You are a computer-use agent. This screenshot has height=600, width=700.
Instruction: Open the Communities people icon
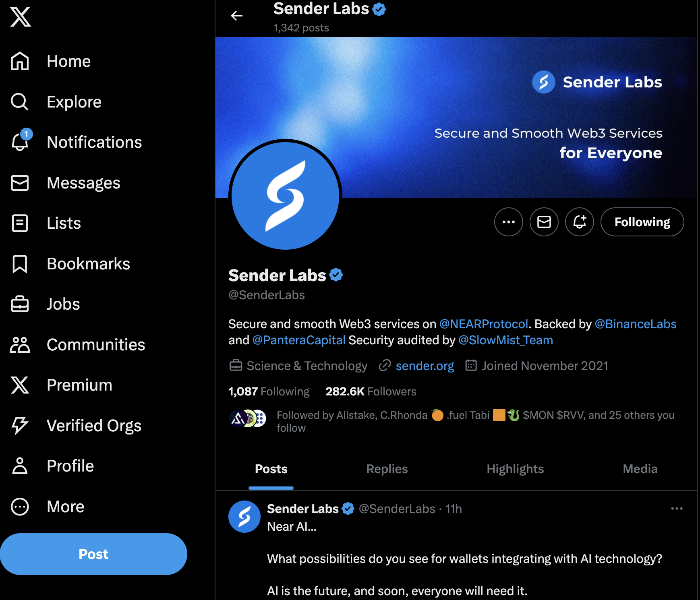point(20,345)
